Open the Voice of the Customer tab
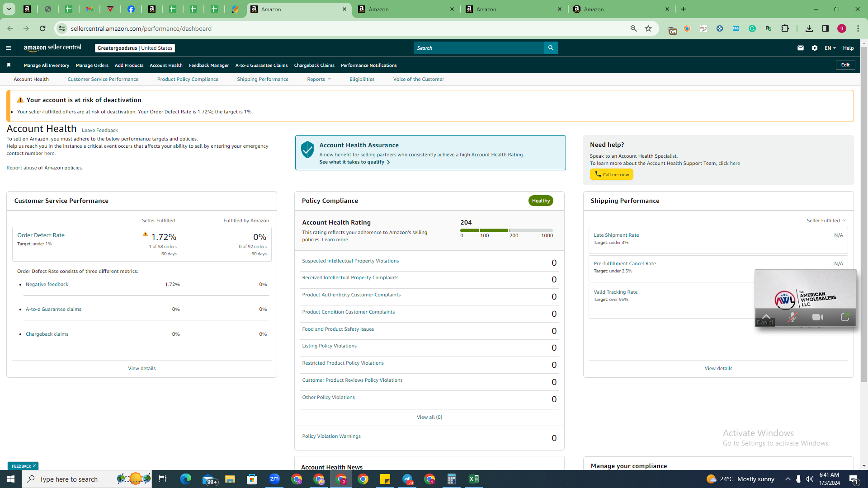The width and height of the screenshot is (868, 488). pyautogui.click(x=419, y=79)
